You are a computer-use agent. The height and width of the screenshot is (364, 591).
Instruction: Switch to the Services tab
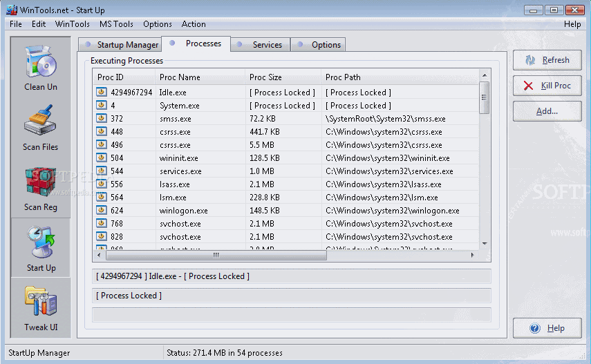coord(261,45)
